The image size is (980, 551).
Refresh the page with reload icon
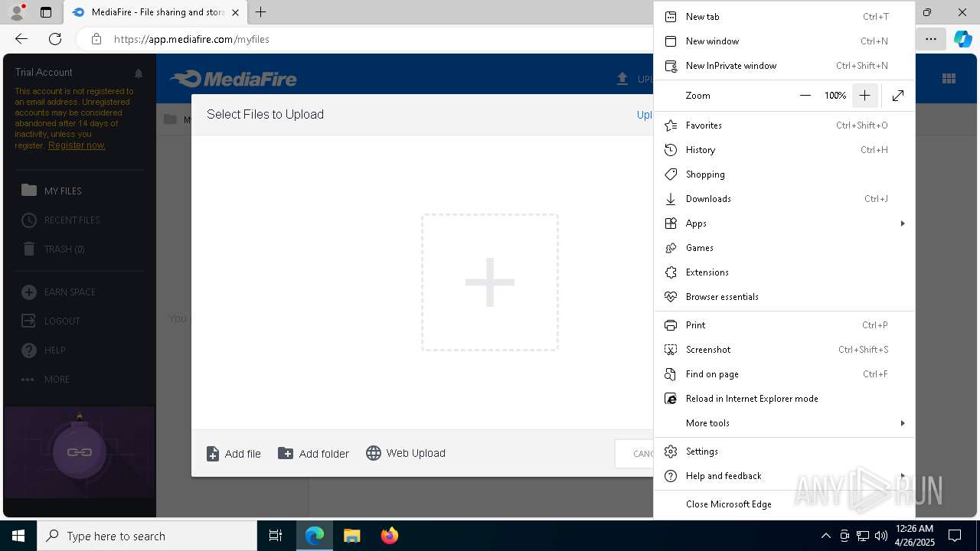pyautogui.click(x=55, y=38)
